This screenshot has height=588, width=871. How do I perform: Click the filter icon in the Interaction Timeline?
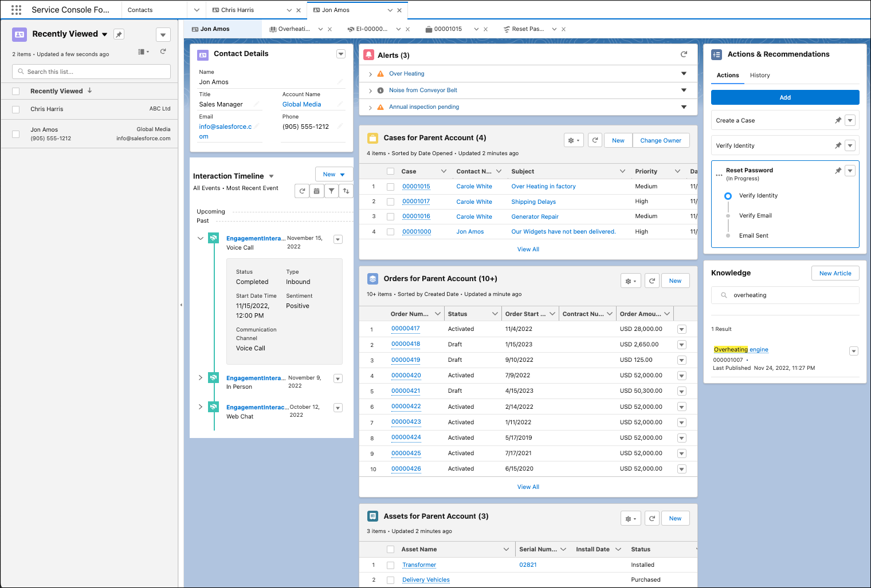(332, 191)
